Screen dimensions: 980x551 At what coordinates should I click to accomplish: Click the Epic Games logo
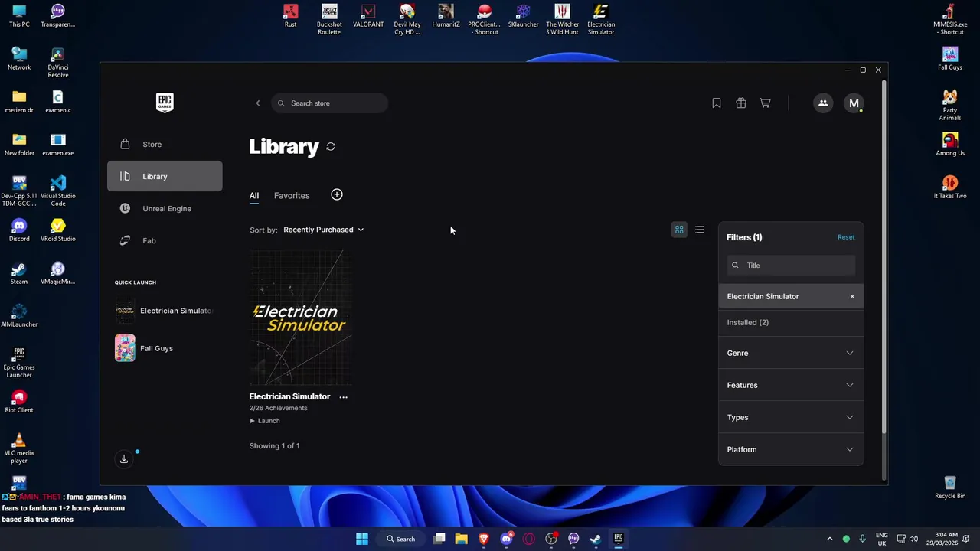165,103
